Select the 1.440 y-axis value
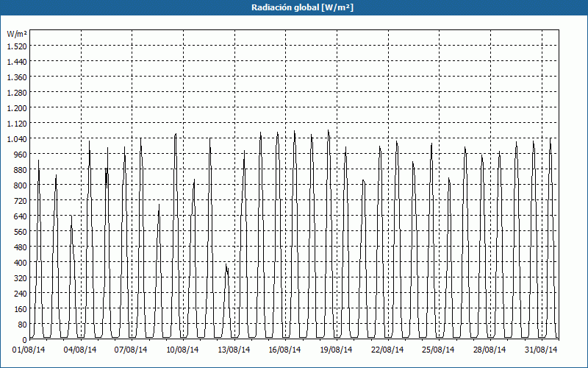The width and height of the screenshot is (588, 368). [x=17, y=62]
